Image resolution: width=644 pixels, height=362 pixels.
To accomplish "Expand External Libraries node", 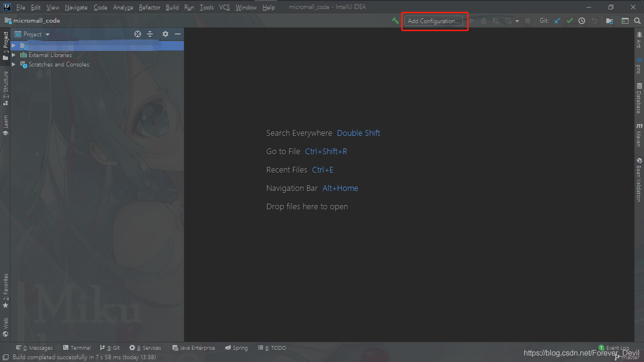I will pyautogui.click(x=14, y=55).
